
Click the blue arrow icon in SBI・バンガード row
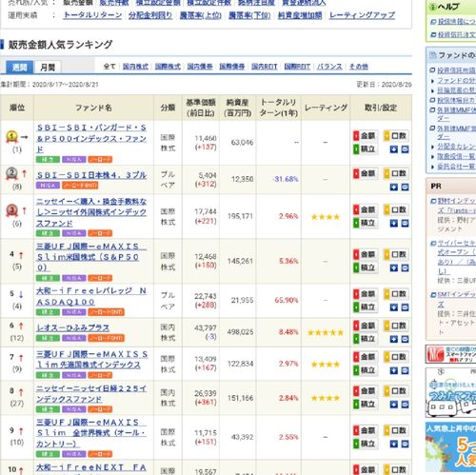393,149
